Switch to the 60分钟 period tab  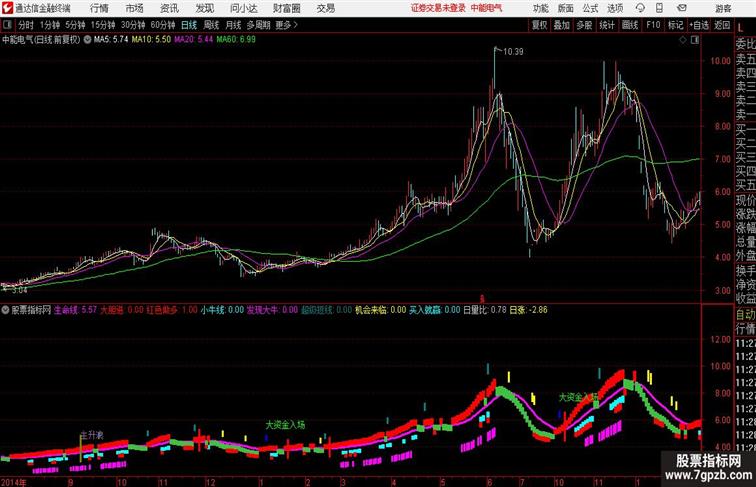tap(162, 25)
